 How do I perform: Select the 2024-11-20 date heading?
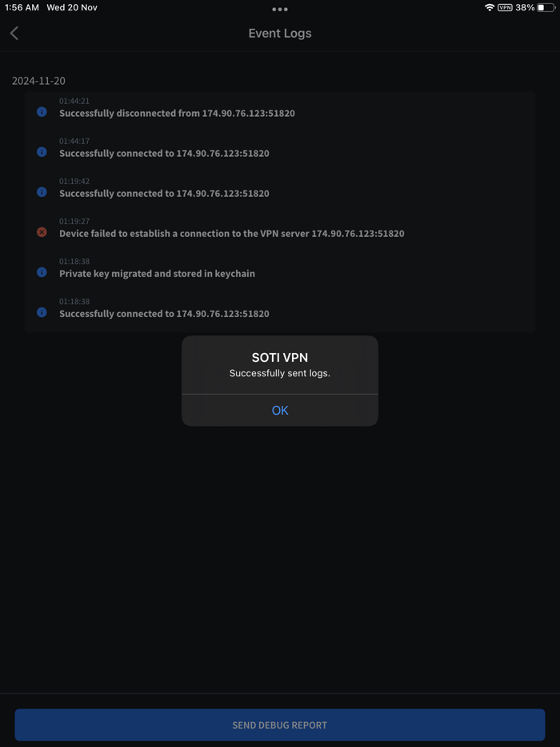[38, 81]
